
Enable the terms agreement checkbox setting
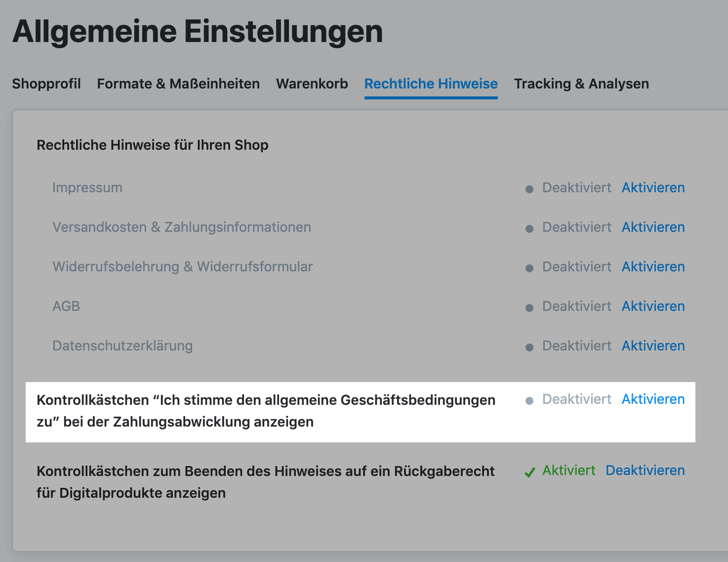coord(653,399)
